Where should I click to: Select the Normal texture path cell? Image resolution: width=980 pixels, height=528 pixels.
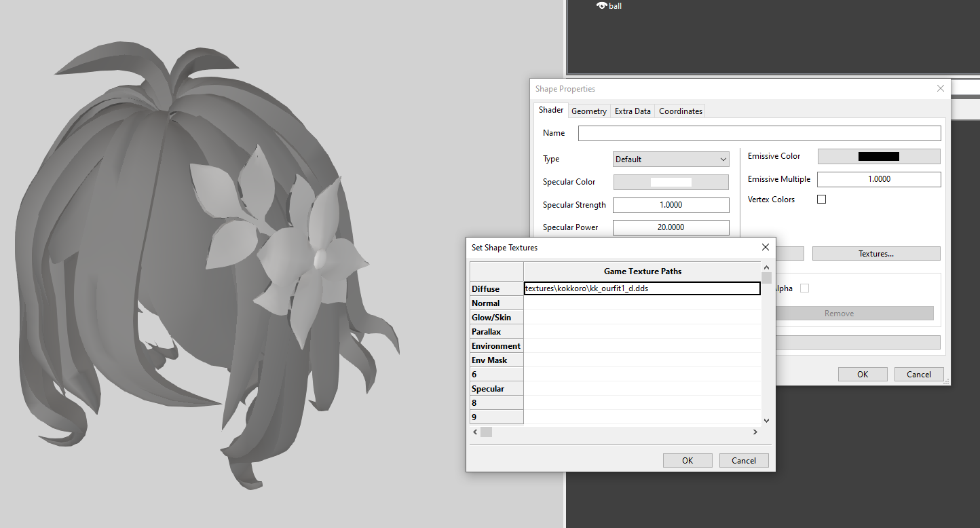pos(642,303)
